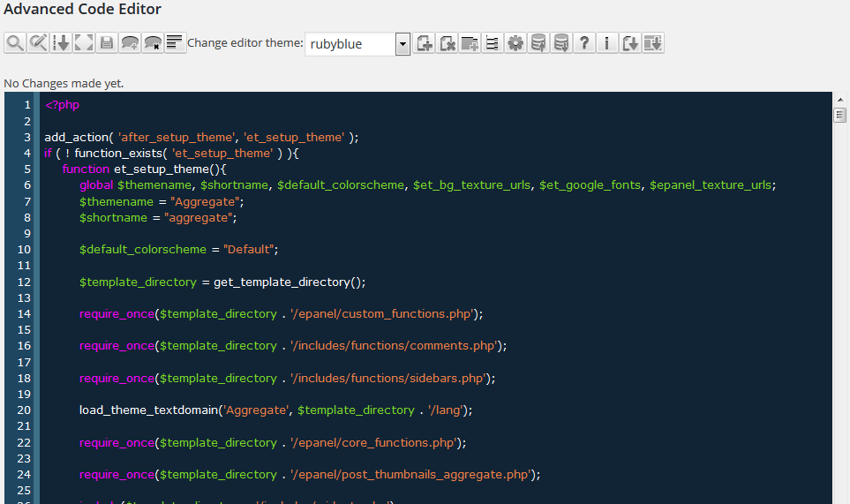
Task: Click the remove comment bubble icon
Action: click(x=153, y=43)
